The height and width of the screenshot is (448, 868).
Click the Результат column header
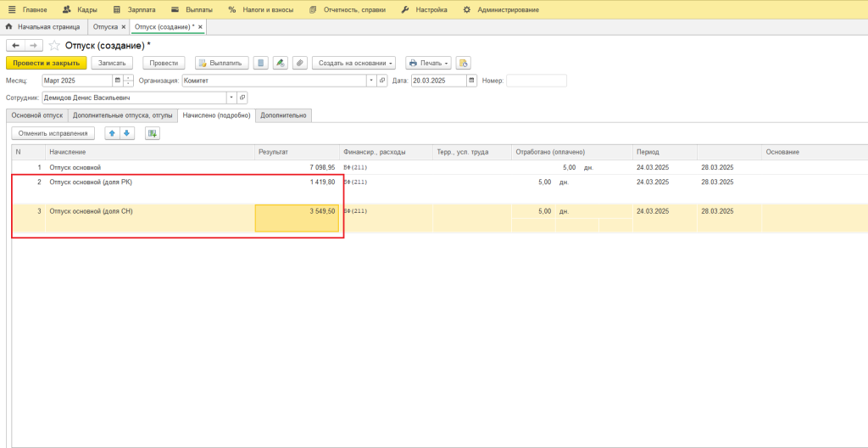pos(298,152)
